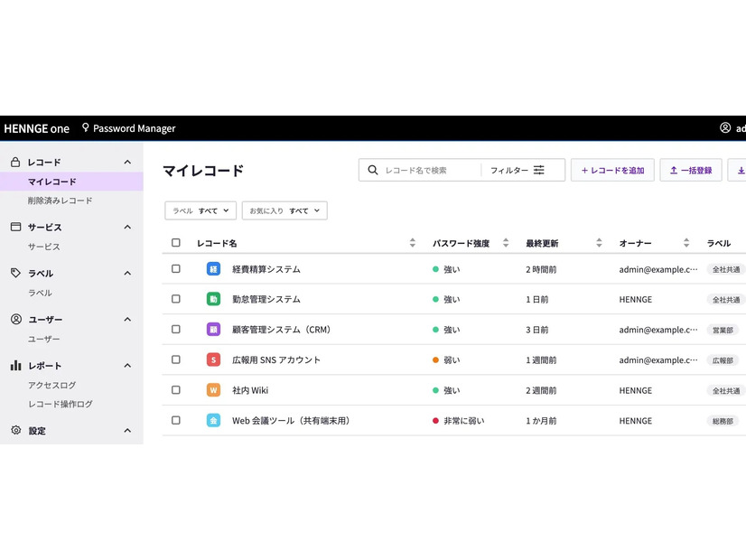Viewport: 746px width, 560px height.
Task: Click the 総務部 label tag
Action: point(723,421)
